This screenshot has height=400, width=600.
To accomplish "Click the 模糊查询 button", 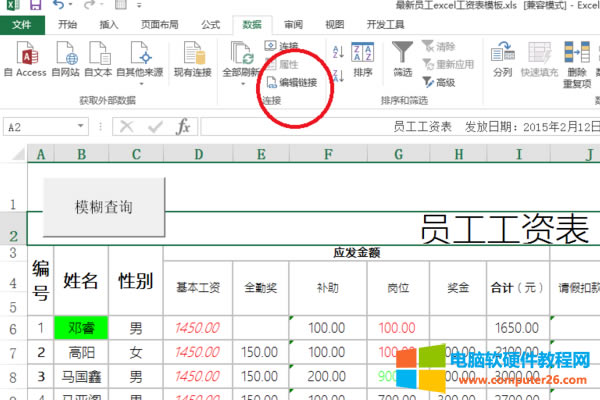I will coord(104,207).
